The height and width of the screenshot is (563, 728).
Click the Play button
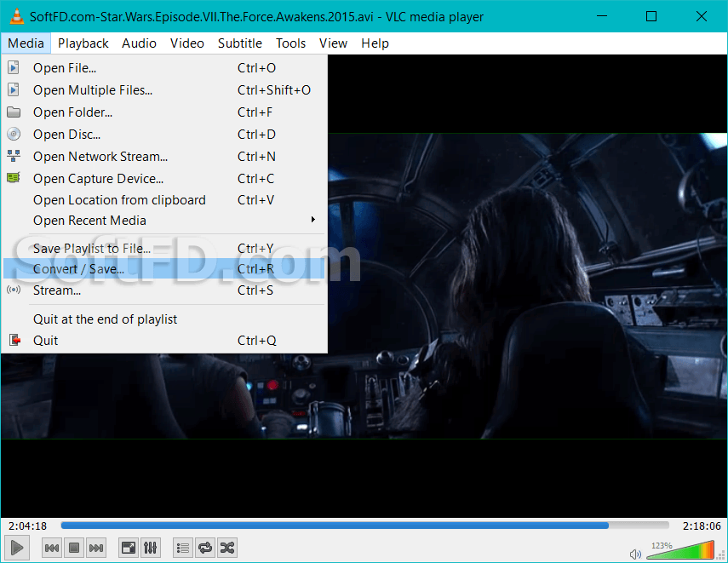click(x=17, y=548)
